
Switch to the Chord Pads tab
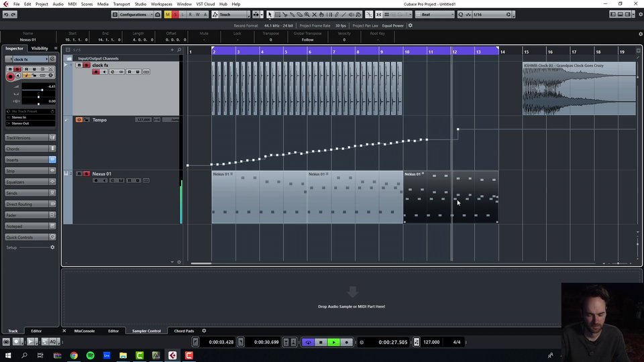(x=184, y=330)
